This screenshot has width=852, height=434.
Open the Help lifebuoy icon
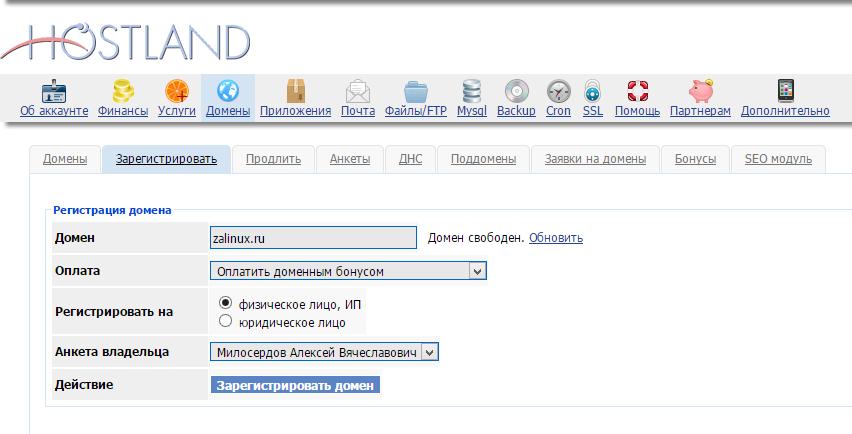point(637,91)
